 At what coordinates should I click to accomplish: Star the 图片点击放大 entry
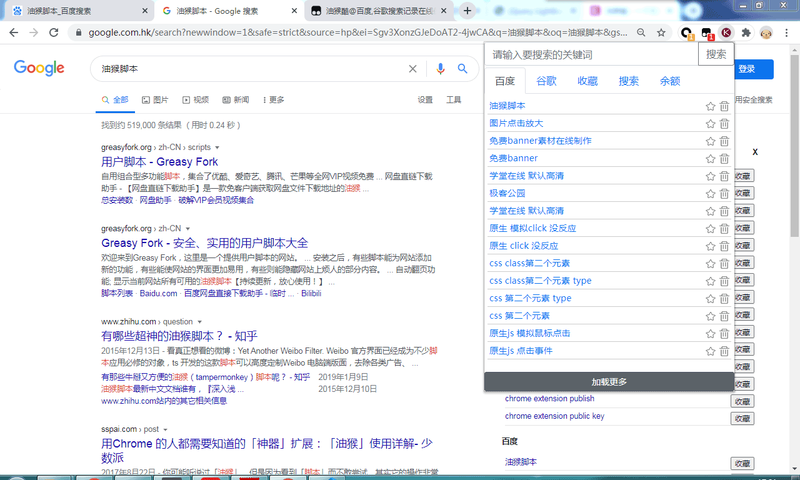(x=710, y=123)
